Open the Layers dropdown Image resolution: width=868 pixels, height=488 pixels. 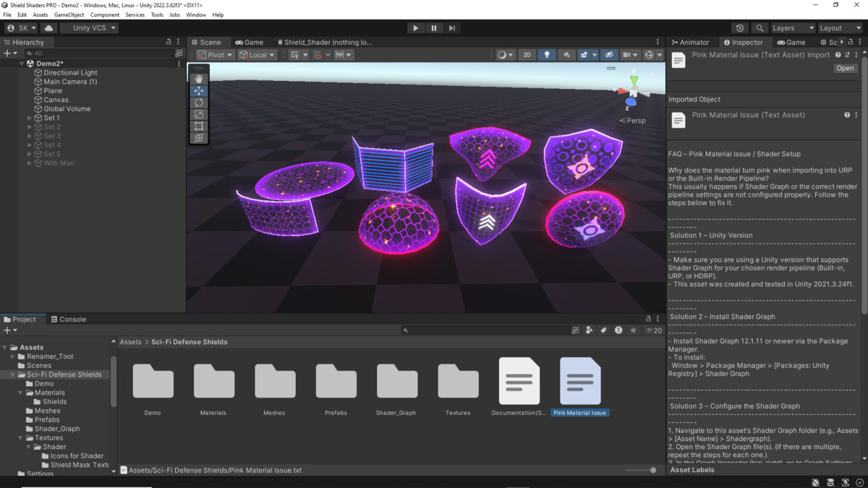click(x=791, y=27)
